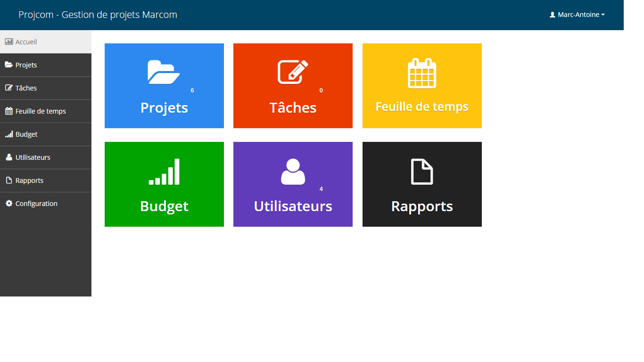Screen dimensions: 644x362
Task: Click the calendar icon beside Feuille de temps in sidebar
Action: [x=8, y=111]
